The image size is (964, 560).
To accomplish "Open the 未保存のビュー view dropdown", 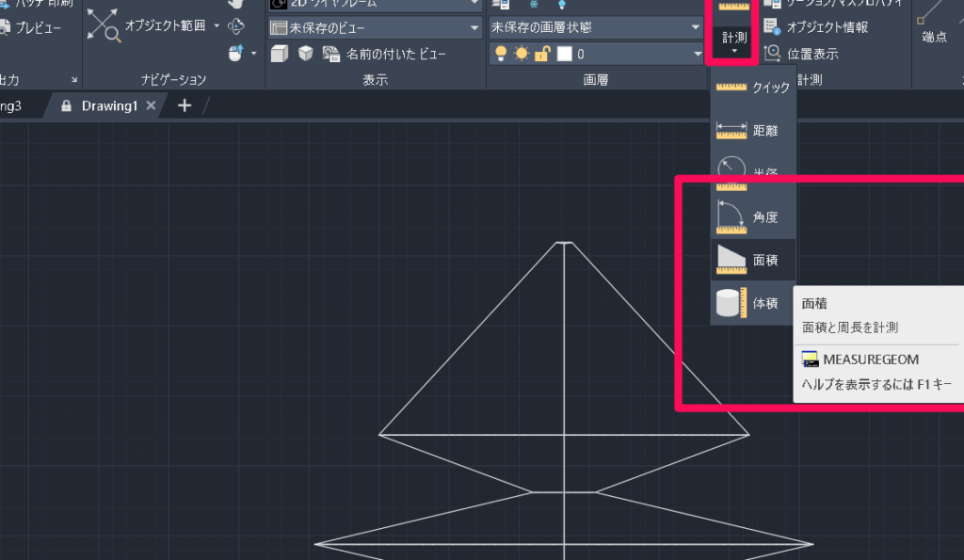I will 373,28.
